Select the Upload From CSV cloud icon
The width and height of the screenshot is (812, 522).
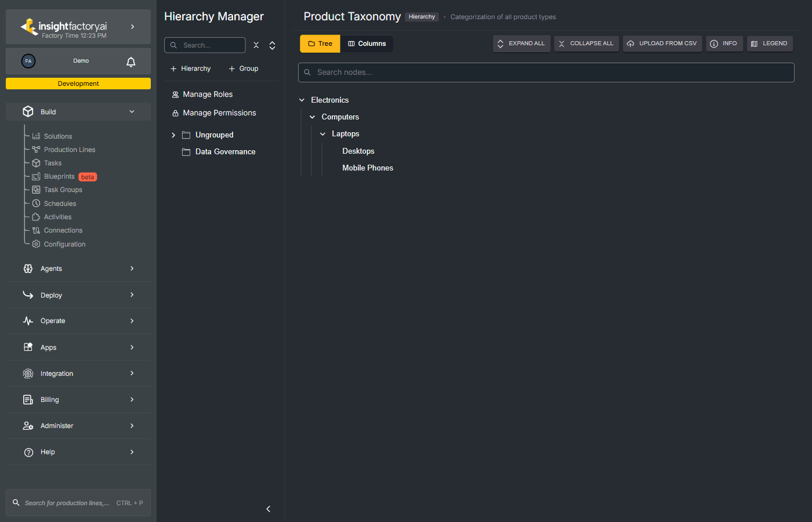[630, 43]
